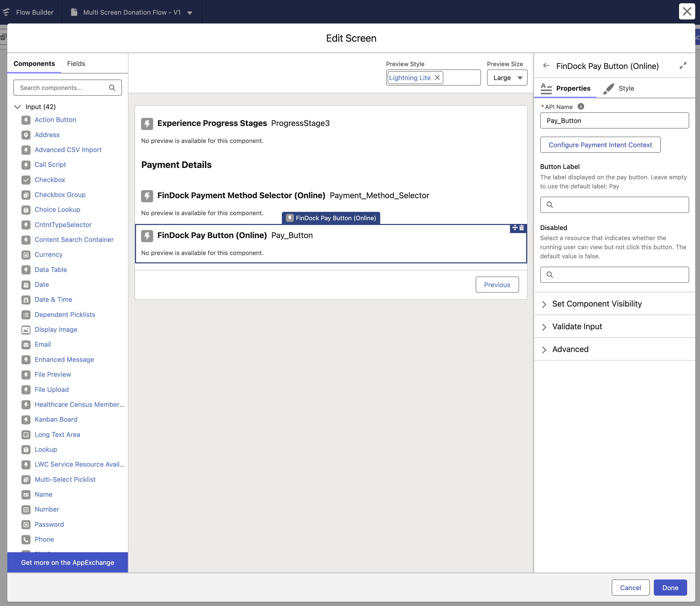The image size is (700, 606).
Task: Click the Checkbox component icon
Action: click(26, 180)
